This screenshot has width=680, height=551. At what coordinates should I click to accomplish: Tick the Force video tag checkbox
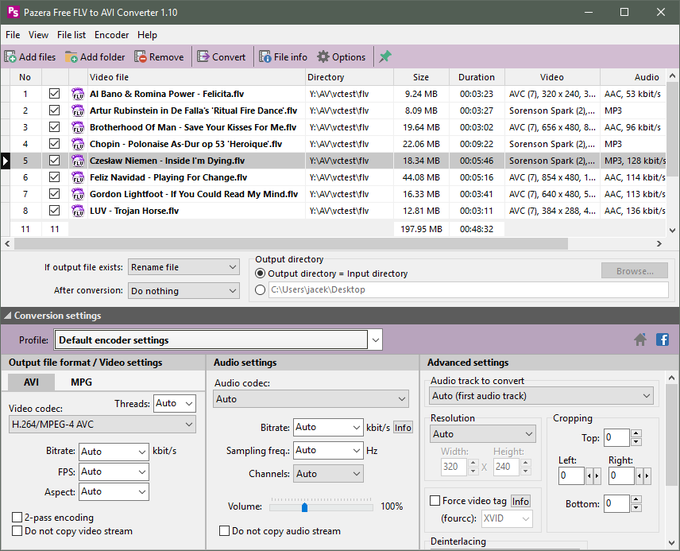tap(435, 501)
